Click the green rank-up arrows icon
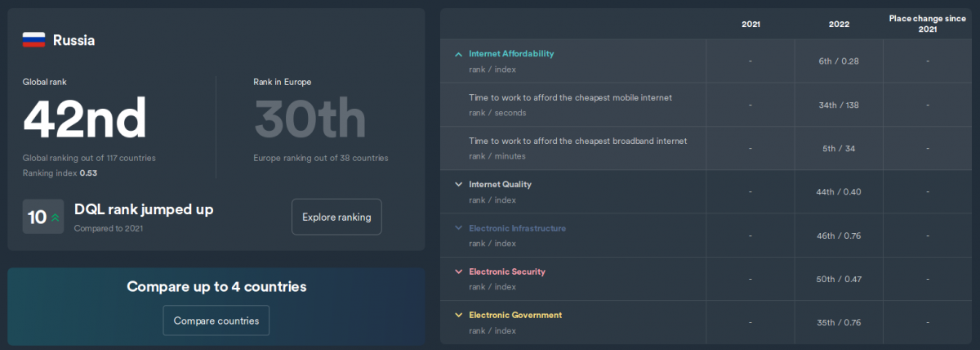Viewport: 980px width, 350px height. (56, 218)
